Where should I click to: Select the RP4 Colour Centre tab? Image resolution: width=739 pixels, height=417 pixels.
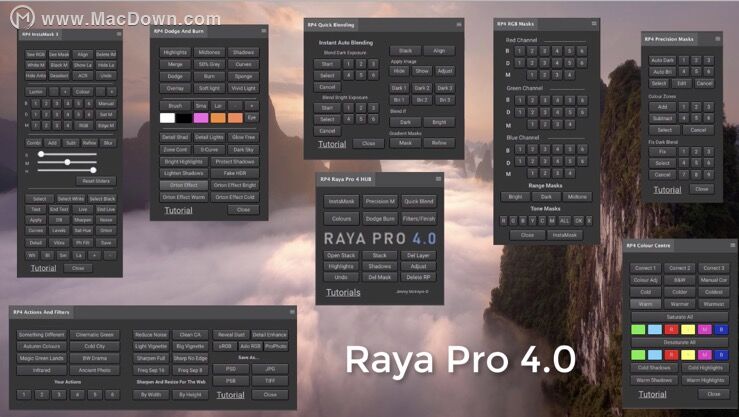click(648, 245)
